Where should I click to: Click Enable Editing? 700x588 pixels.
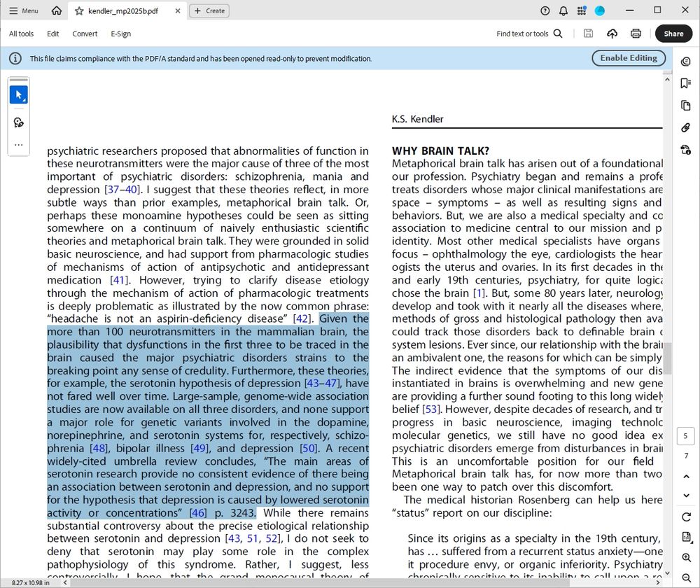click(629, 58)
